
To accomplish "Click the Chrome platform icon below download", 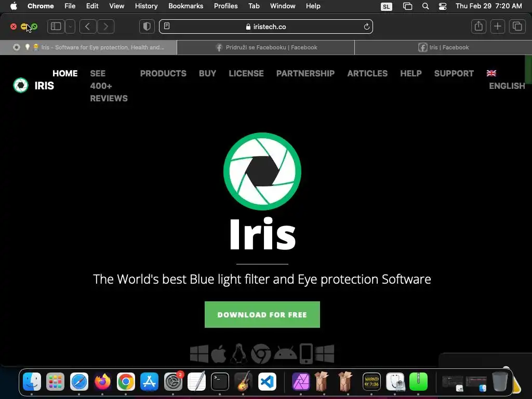I will (x=261, y=354).
